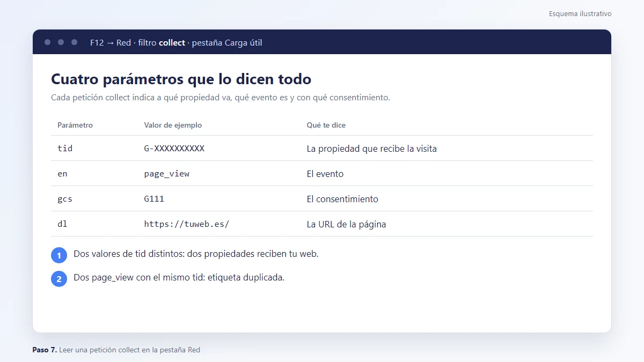Click the subtitle 'Cada petición collect indica...'
This screenshot has height=362, width=644.
tap(221, 98)
